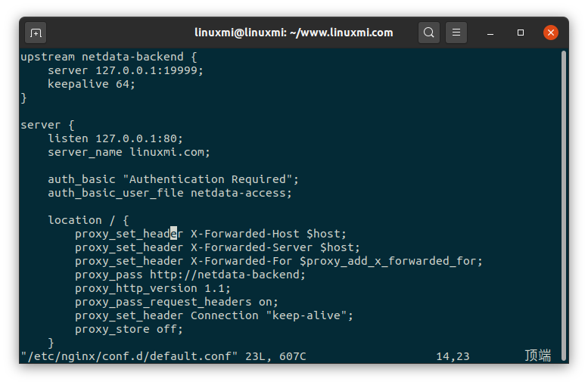This screenshot has width=588, height=385.
Task: Open the hamburger menu
Action: (x=456, y=33)
